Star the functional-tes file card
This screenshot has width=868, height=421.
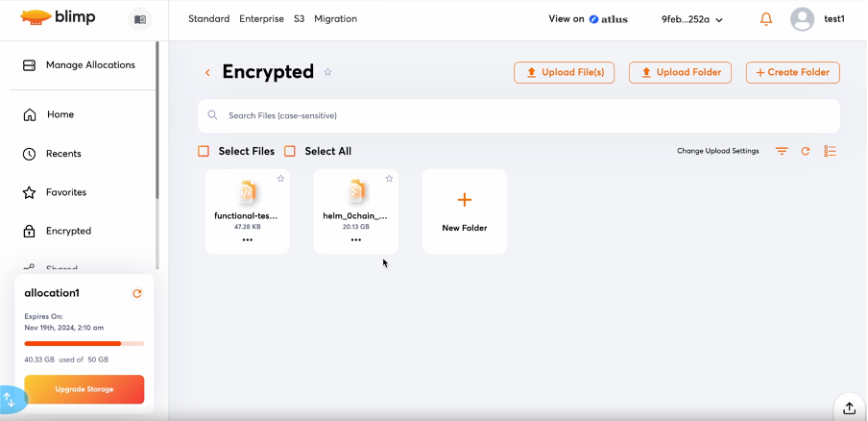click(x=280, y=179)
